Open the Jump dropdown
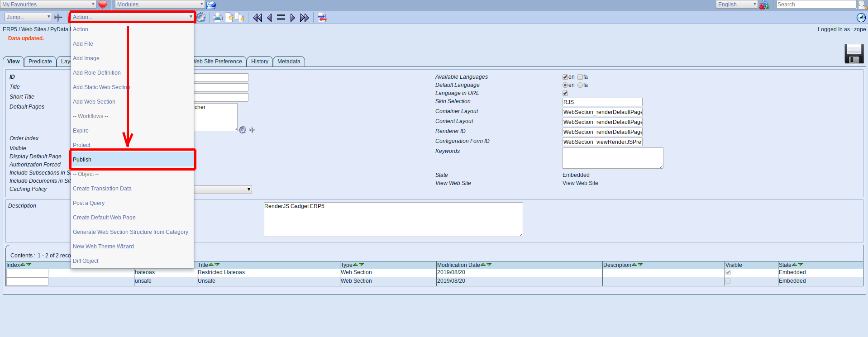Viewport: 868px width, 337px height. coord(28,17)
